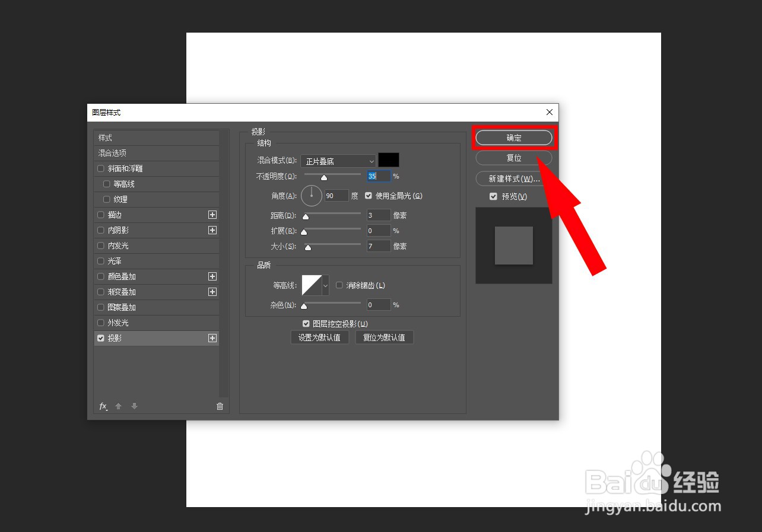This screenshot has height=532, width=762.
Task: Select 混合选项 in the left list
Action: (157, 153)
